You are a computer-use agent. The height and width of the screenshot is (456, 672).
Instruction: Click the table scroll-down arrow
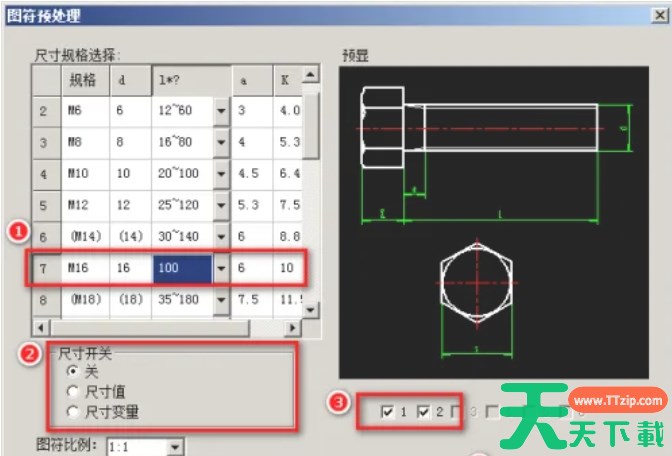coord(310,309)
